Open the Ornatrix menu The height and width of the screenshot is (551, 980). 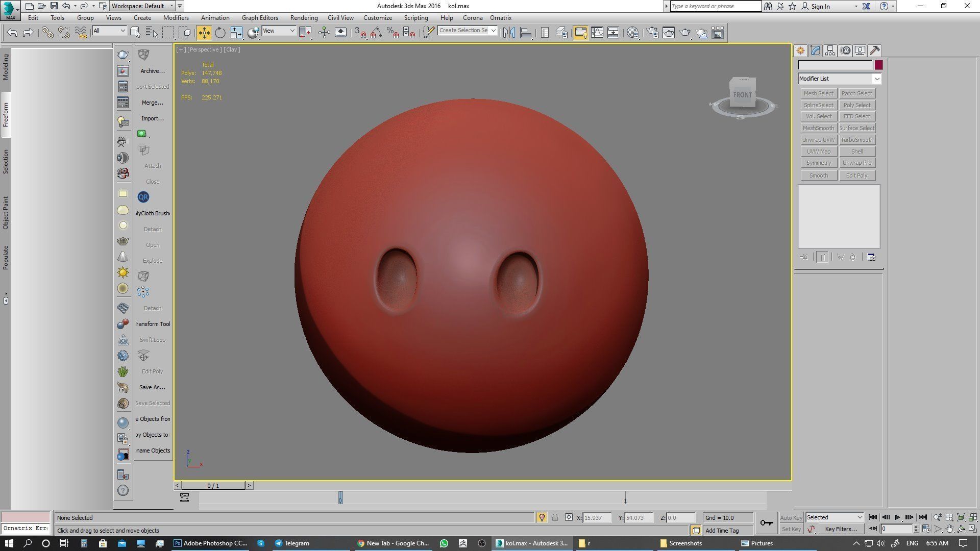coord(500,18)
